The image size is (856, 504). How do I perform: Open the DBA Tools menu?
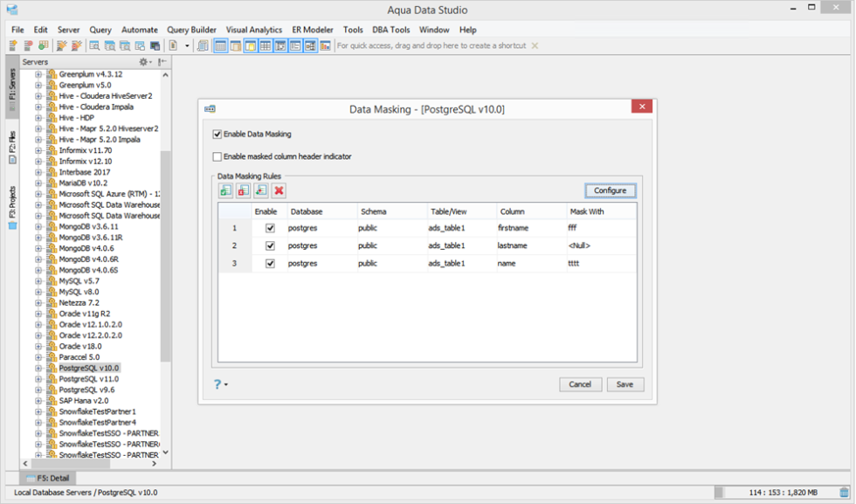coord(390,29)
